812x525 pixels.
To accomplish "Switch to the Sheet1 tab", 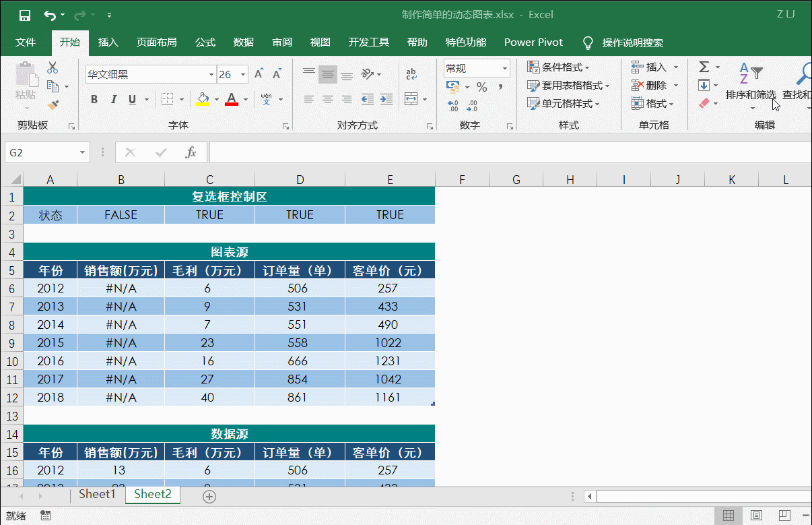I will [97, 495].
